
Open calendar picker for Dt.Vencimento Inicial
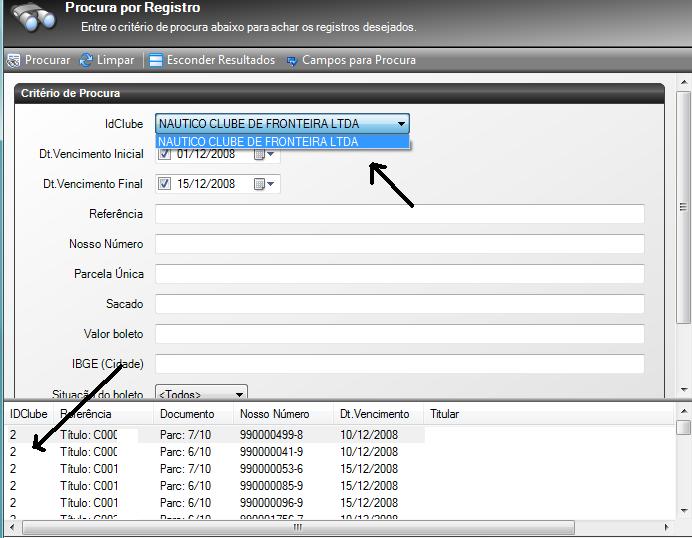pyautogui.click(x=262, y=155)
